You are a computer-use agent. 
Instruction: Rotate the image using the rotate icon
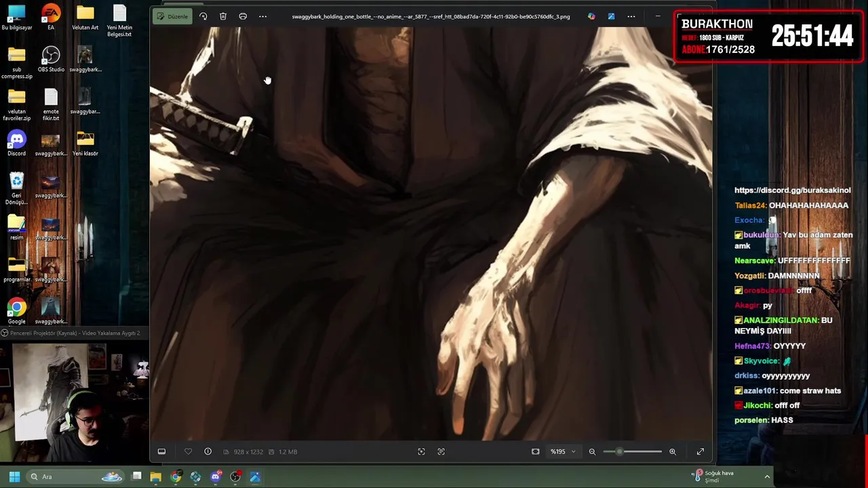[203, 16]
